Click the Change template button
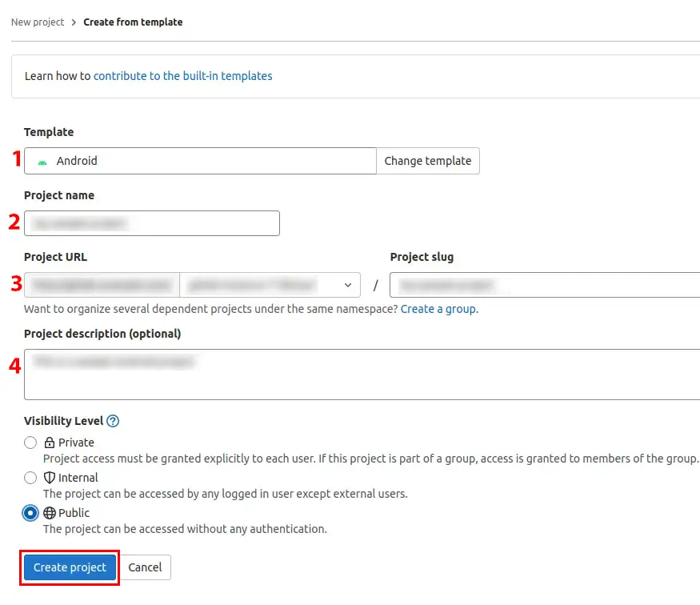Screen dimensions: 700x605 427,161
